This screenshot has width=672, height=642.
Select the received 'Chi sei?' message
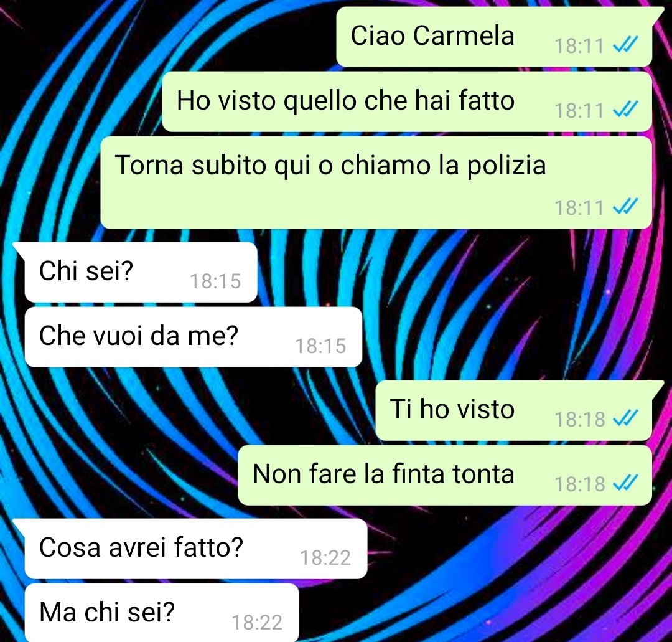point(141,272)
